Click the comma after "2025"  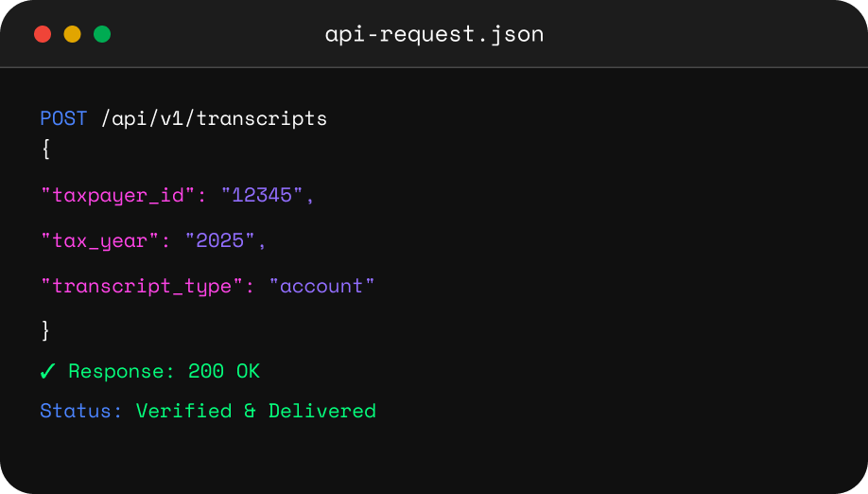point(262,244)
